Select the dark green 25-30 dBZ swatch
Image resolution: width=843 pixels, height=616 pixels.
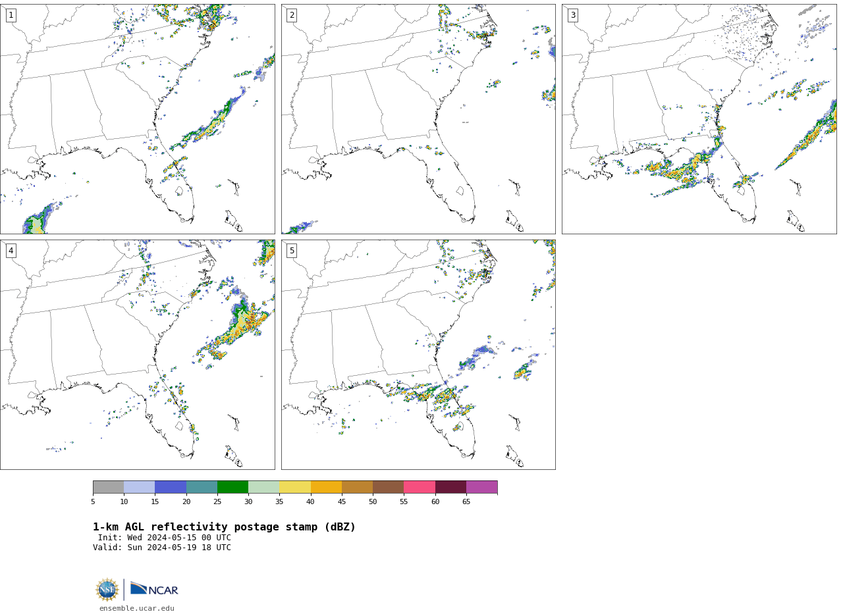tap(232, 487)
